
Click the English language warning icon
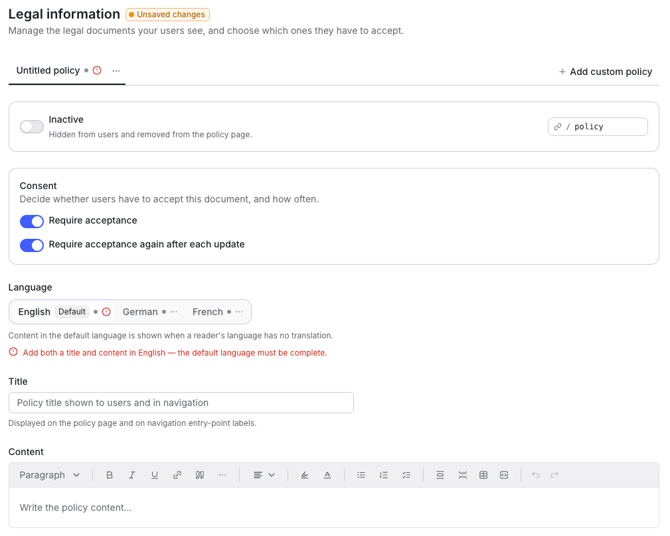point(106,312)
